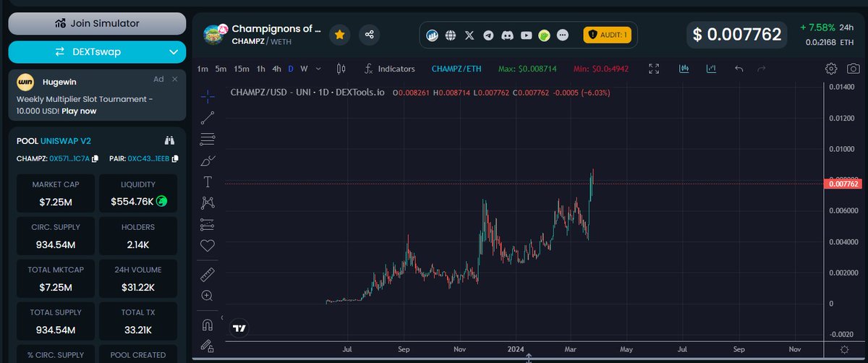Switch chart to 15m timeframe
Screen dimensions: 868x363
242,69
